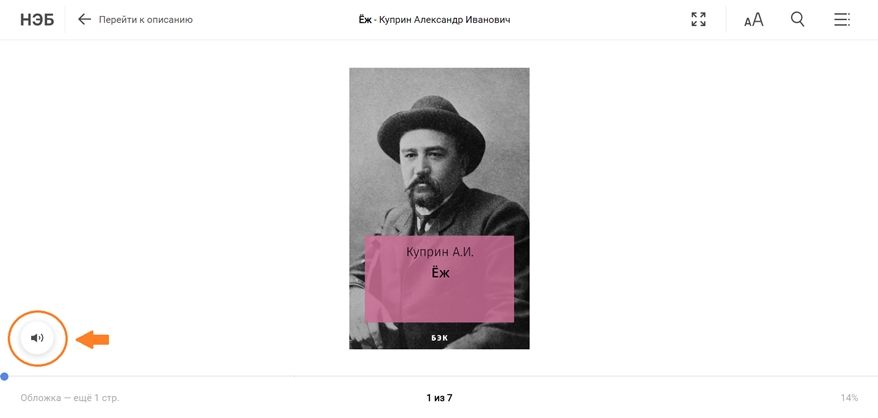Enter fullscreen reading mode
The height and width of the screenshot is (418, 878).
(698, 20)
